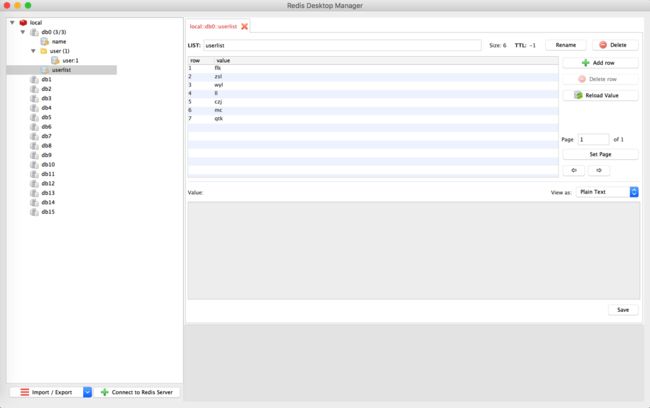This screenshot has height=408, width=650.
Task: Click the user:1 key icon
Action: pos(55,61)
